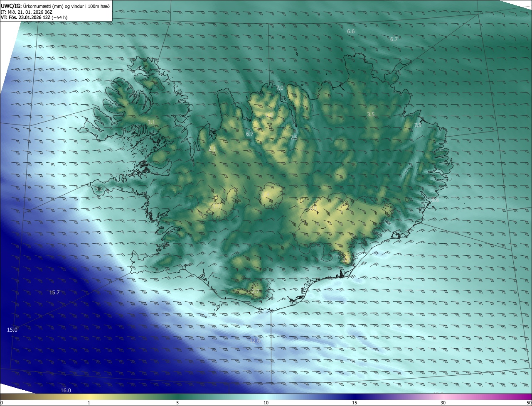Click the valid time line 'VT: Fös. 23.01.2026 12Z (+54 h)'
532x406 pixels.
click(x=34, y=17)
